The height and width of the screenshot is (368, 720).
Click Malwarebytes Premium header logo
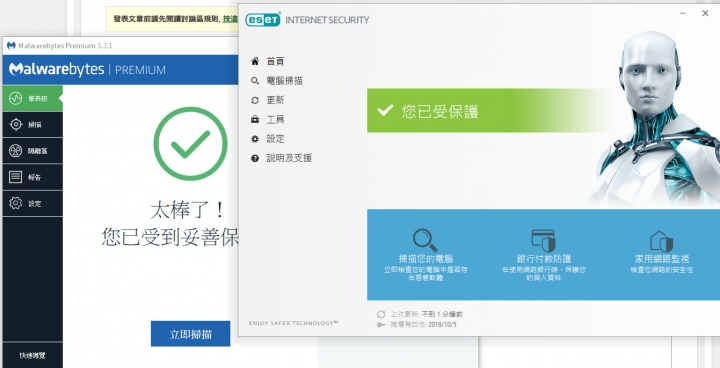pyautogui.click(x=87, y=69)
